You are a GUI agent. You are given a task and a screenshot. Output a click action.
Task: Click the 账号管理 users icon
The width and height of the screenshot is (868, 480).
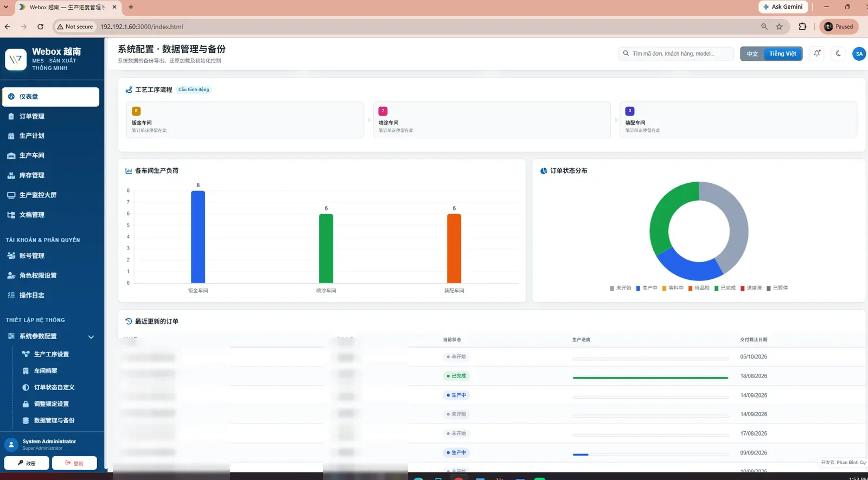(x=11, y=255)
